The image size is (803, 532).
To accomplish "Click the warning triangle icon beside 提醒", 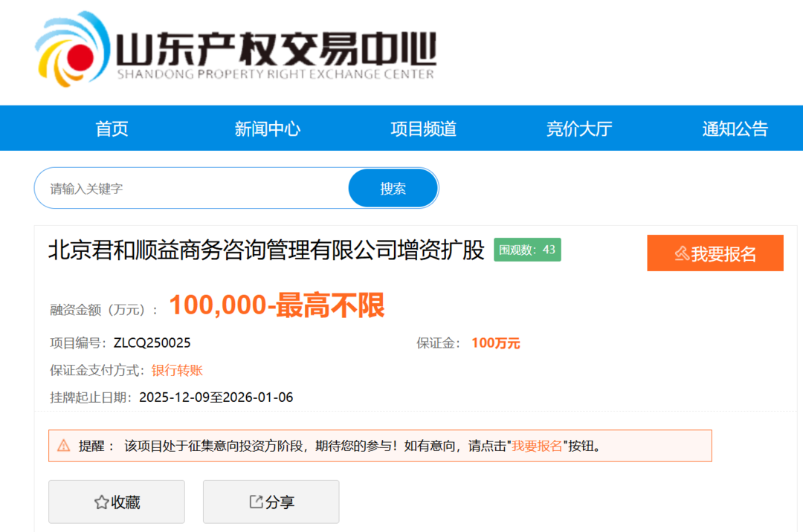I will coord(64,446).
